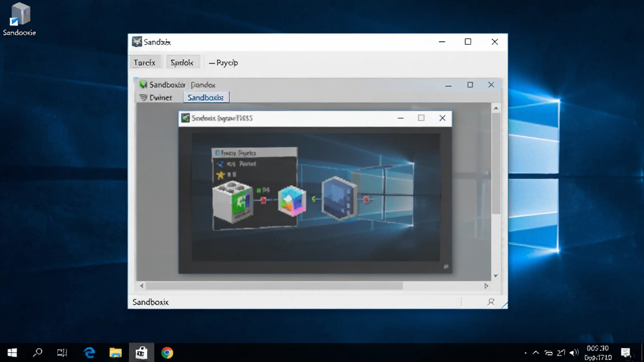Click the network icon in system tray
This screenshot has width=644, height=362.
548,353
